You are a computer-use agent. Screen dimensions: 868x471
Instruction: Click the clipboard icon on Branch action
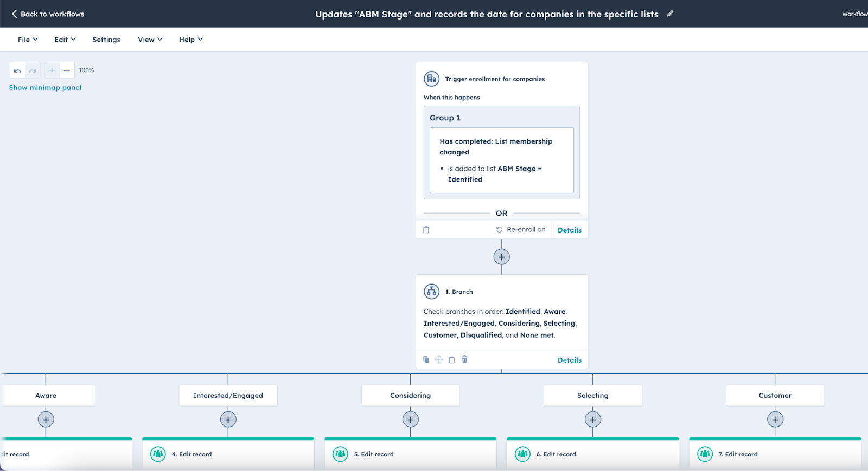451,359
